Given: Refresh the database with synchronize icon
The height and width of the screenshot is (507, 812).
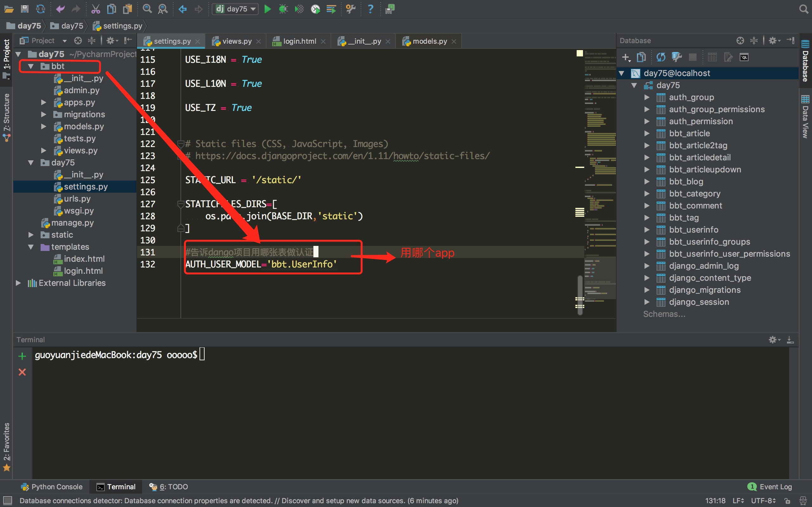Looking at the screenshot, I should click(x=661, y=57).
